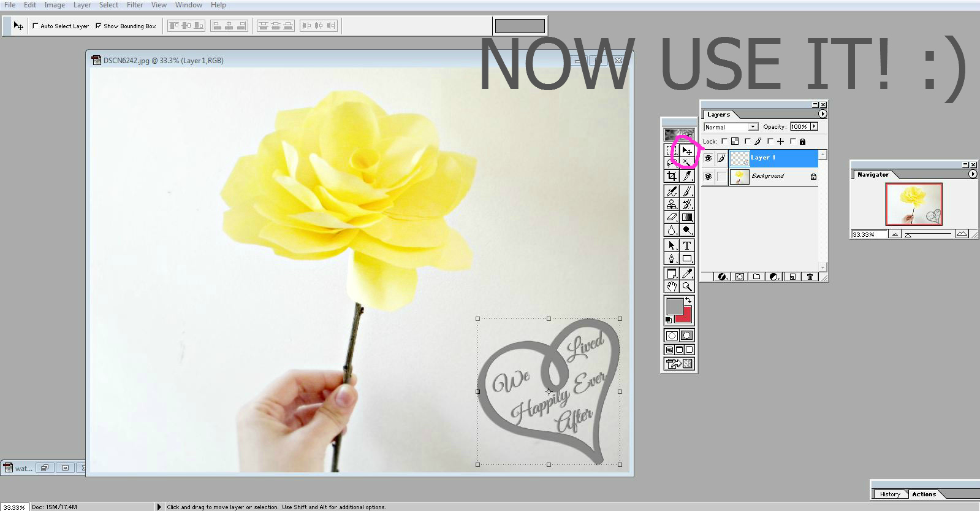The width and height of the screenshot is (980, 511).
Task: Uncheck Show Bounding Box
Action: point(98,26)
